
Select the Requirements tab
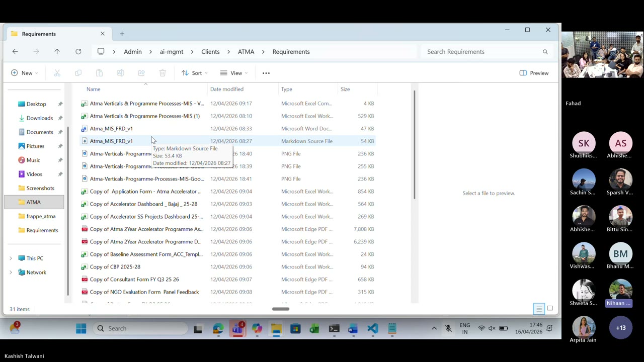pos(39,34)
